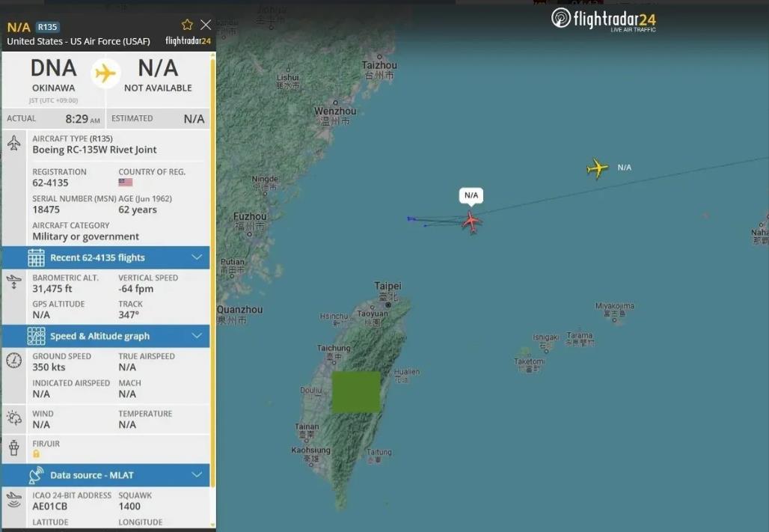Close the flight details panel
This screenshot has width=769, height=532.
206,25
